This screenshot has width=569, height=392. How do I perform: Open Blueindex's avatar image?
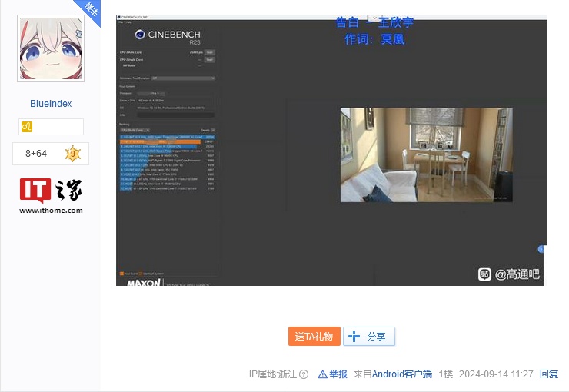[51, 48]
